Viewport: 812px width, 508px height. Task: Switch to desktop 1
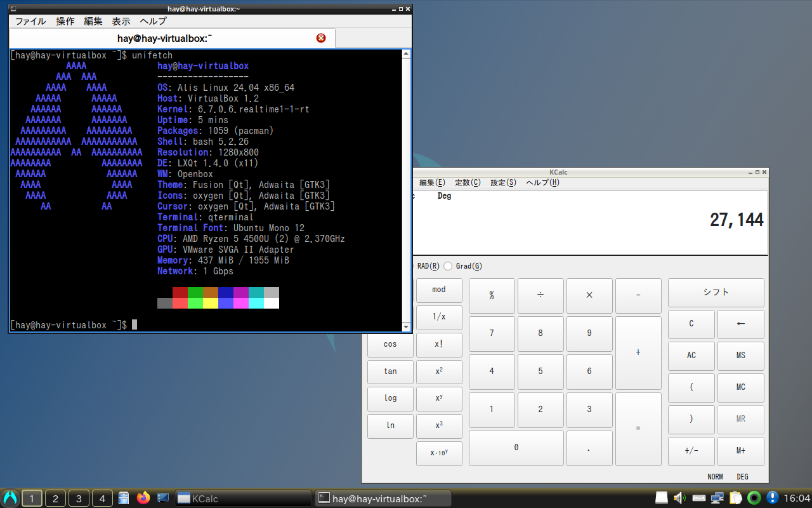[x=32, y=498]
